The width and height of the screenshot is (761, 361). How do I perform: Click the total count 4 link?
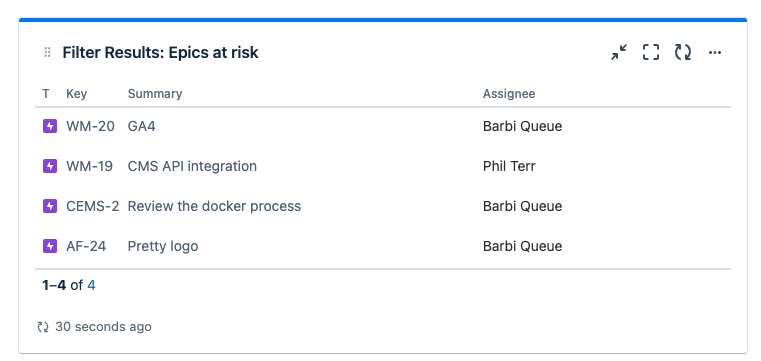(91, 285)
